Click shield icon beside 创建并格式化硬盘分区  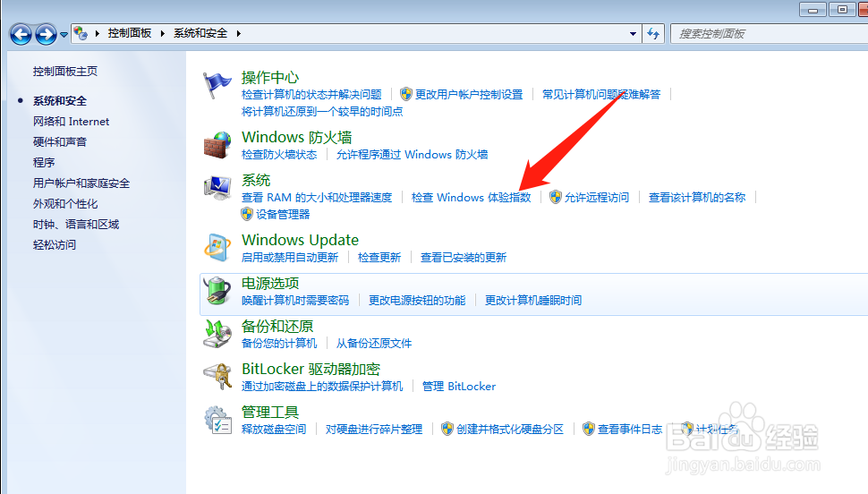pyautogui.click(x=447, y=429)
